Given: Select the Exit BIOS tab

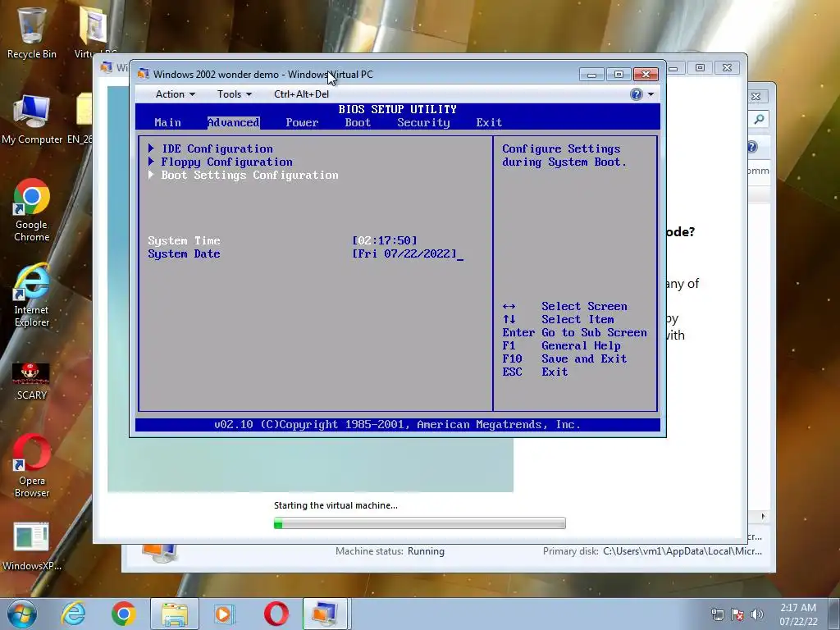Looking at the screenshot, I should point(489,122).
